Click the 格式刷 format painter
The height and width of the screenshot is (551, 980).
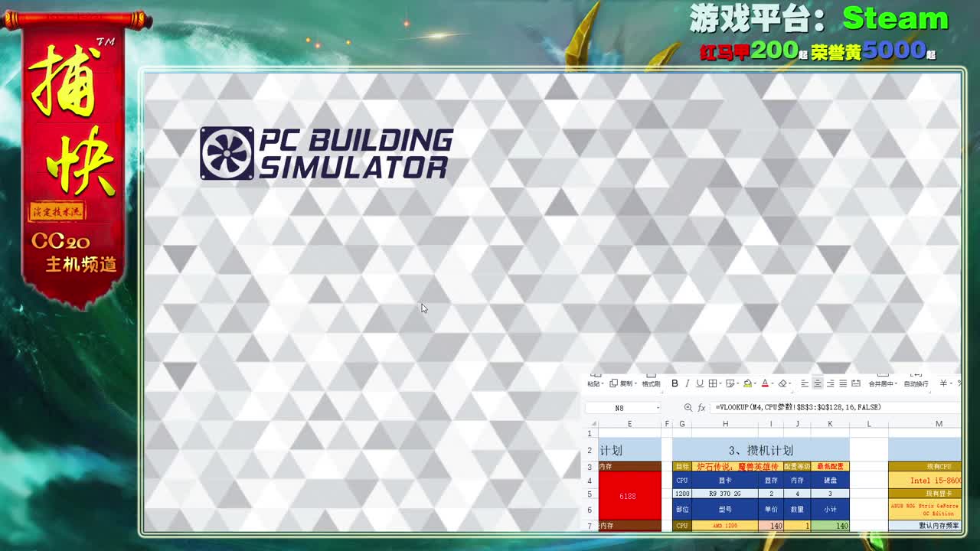pyautogui.click(x=651, y=383)
